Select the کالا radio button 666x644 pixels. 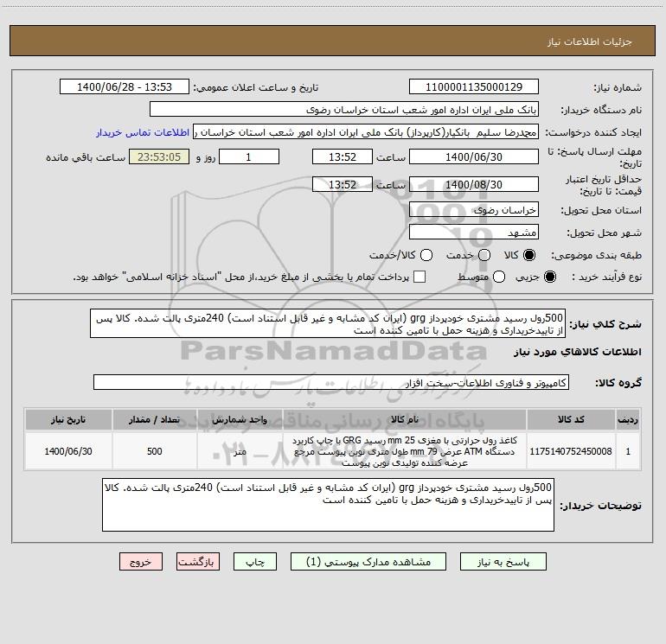pos(529,255)
